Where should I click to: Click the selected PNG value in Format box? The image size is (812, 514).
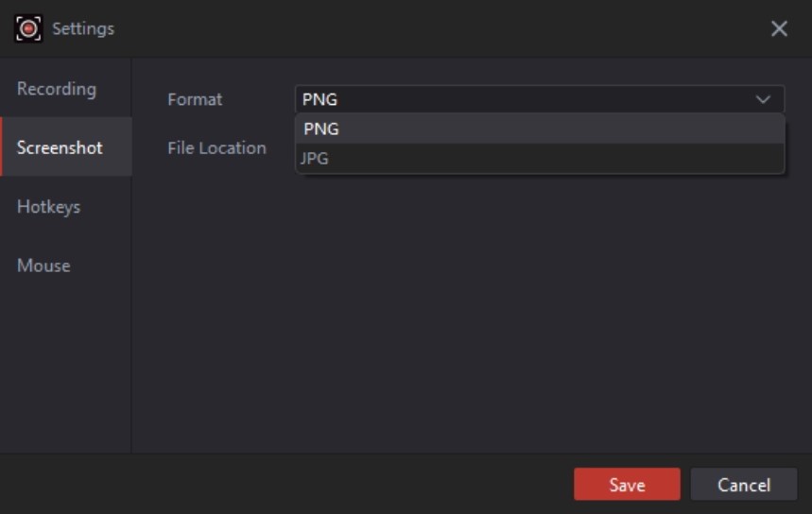[320, 99]
